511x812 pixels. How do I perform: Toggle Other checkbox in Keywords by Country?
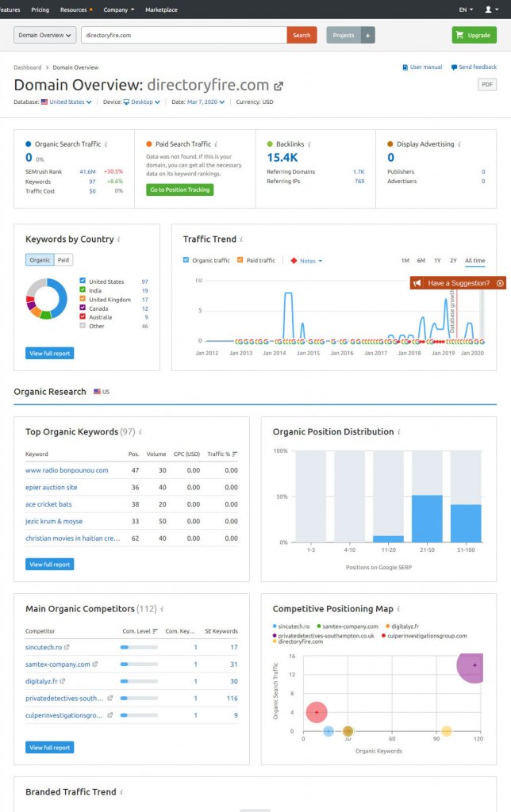83,326
